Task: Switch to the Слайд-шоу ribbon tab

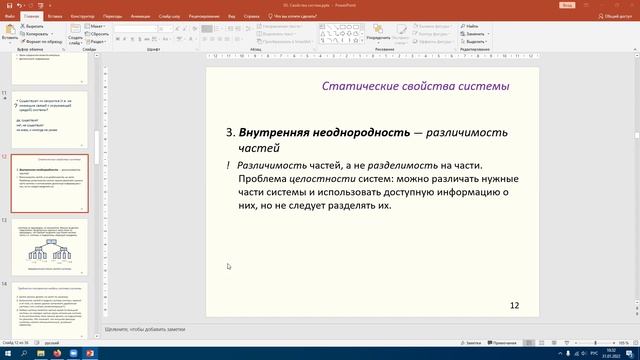Action: (169, 16)
